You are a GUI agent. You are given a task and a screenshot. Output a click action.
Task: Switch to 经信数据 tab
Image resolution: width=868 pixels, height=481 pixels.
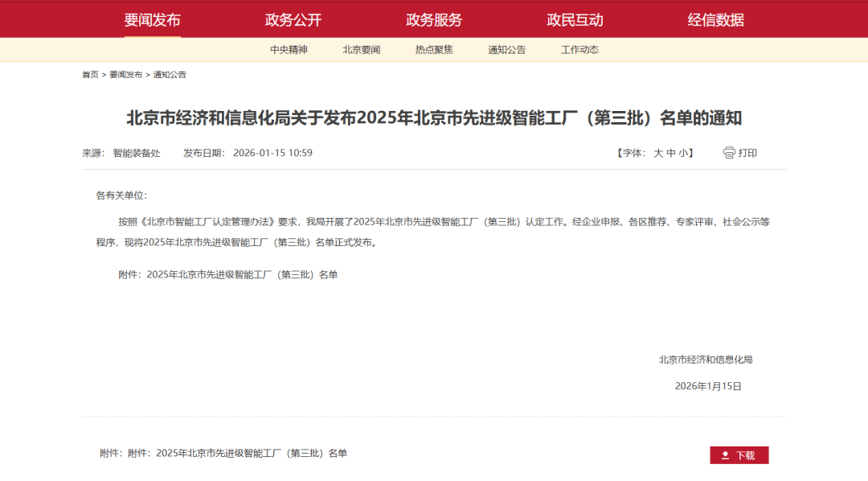715,20
